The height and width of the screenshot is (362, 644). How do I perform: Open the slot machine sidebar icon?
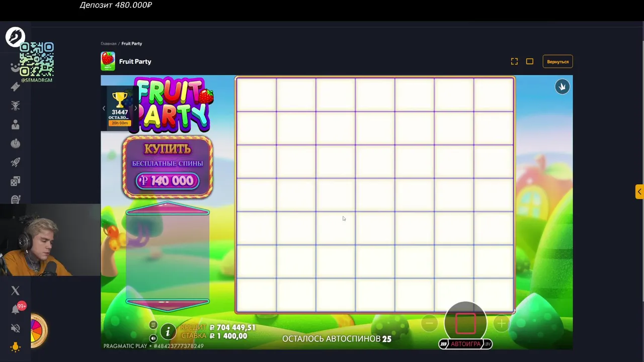pos(15,200)
